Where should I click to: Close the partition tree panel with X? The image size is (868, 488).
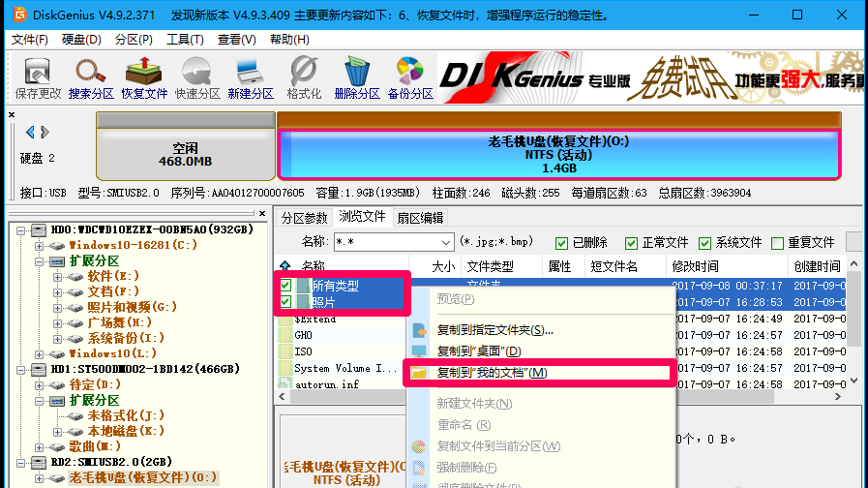[x=262, y=213]
